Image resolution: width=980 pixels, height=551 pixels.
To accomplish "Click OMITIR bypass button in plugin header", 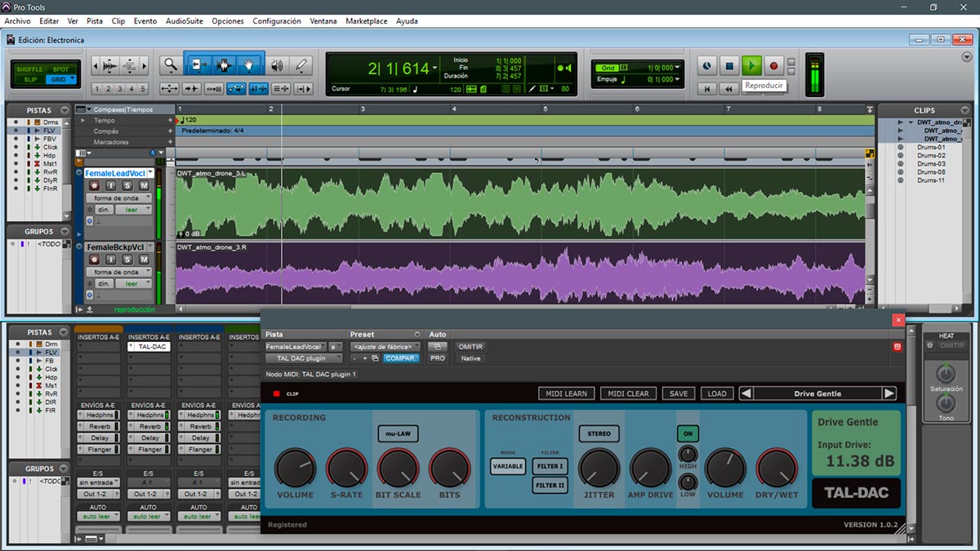I will point(470,346).
